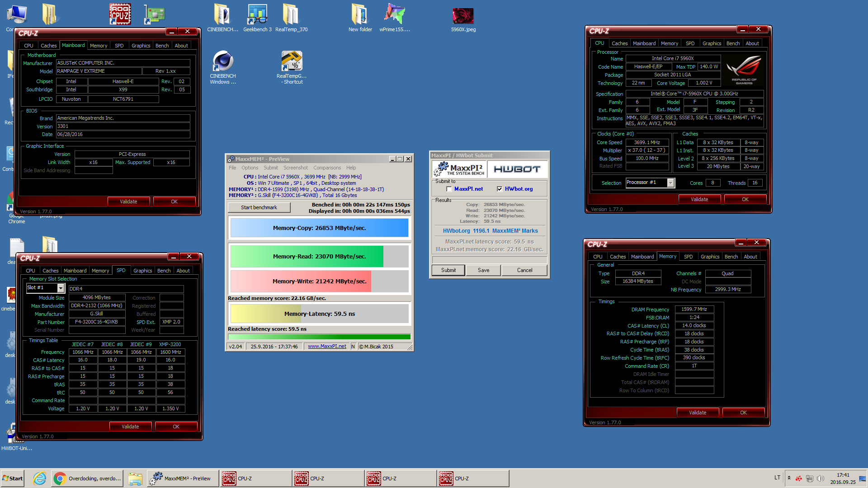This screenshot has height=488, width=868.
Task: Open the RealTemp_370 folder icon
Action: pos(291,18)
